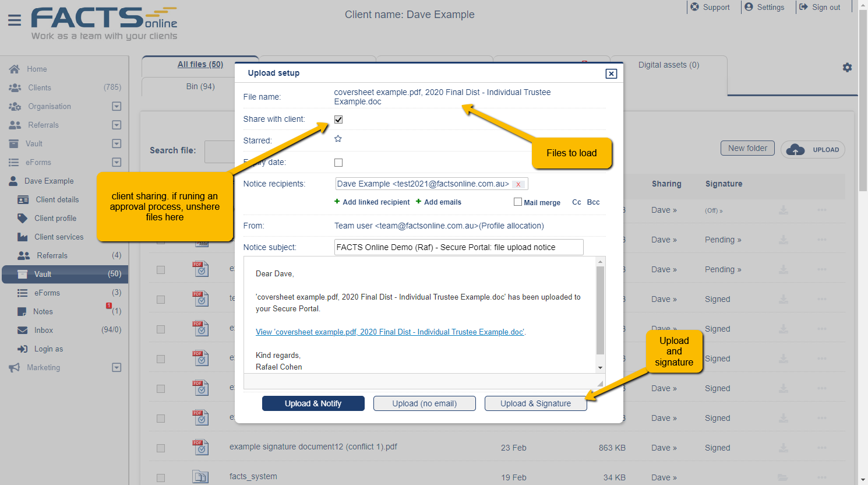The width and height of the screenshot is (868, 485).
Task: Click Sign out in the top bar
Action: click(x=820, y=7)
